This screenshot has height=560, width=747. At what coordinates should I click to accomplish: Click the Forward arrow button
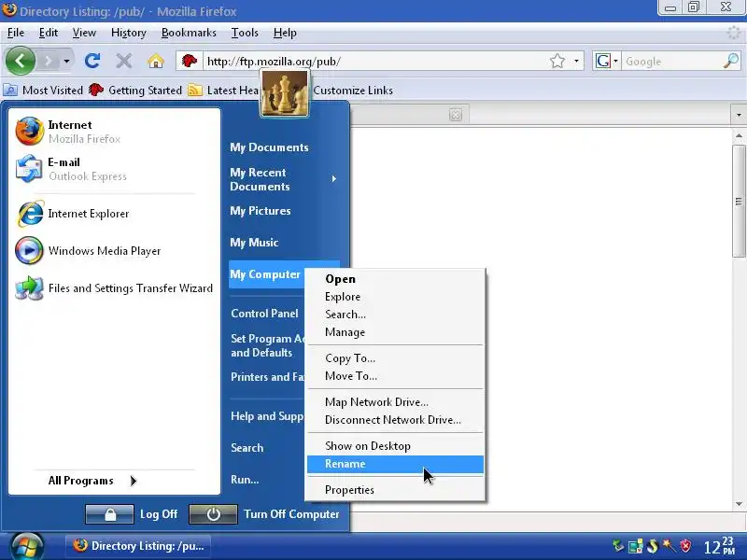(x=49, y=61)
